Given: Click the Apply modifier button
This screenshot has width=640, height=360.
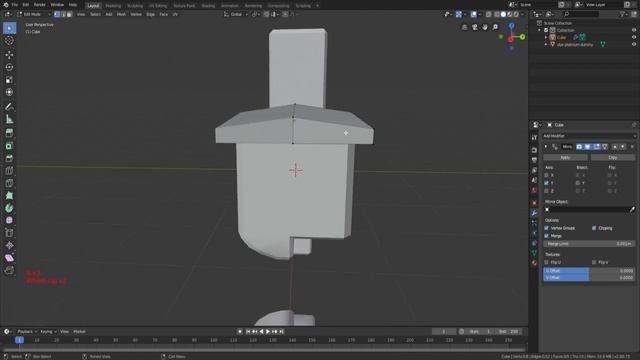Looking at the screenshot, I should 565,158.
